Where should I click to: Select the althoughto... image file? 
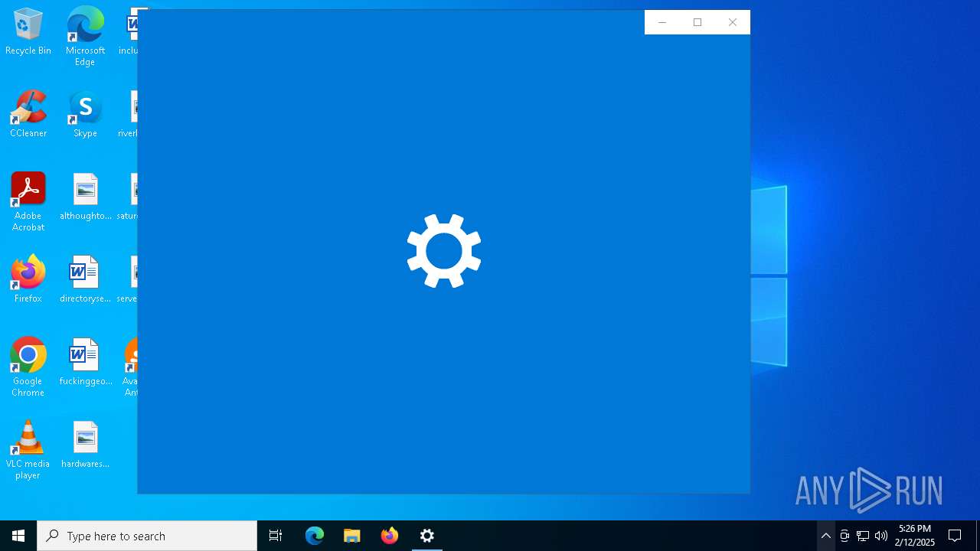click(85, 196)
